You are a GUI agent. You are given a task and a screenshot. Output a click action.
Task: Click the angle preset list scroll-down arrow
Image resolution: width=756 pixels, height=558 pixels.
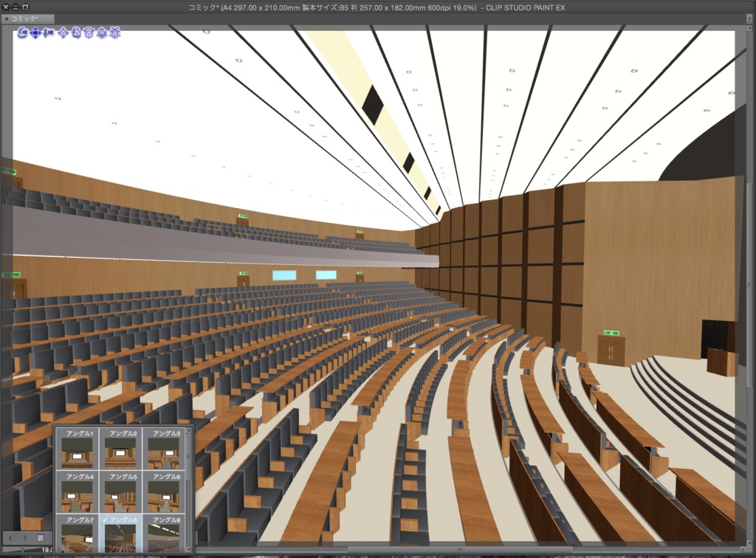point(189,549)
